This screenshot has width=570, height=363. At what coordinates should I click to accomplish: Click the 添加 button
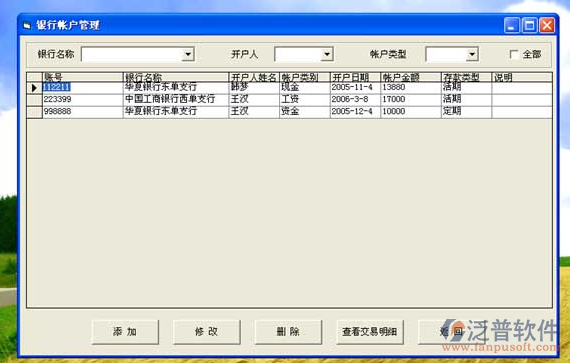click(125, 332)
